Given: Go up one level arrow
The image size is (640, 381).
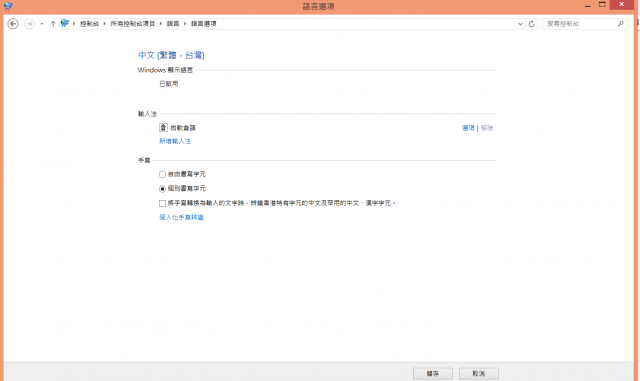Looking at the screenshot, I should [x=53, y=24].
